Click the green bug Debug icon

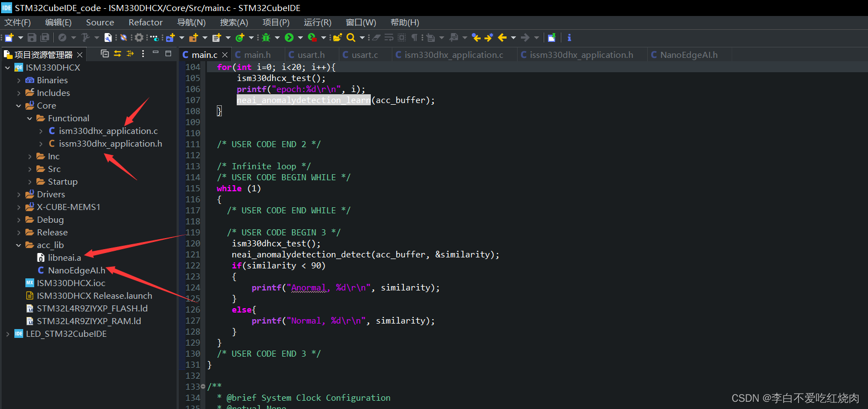266,37
